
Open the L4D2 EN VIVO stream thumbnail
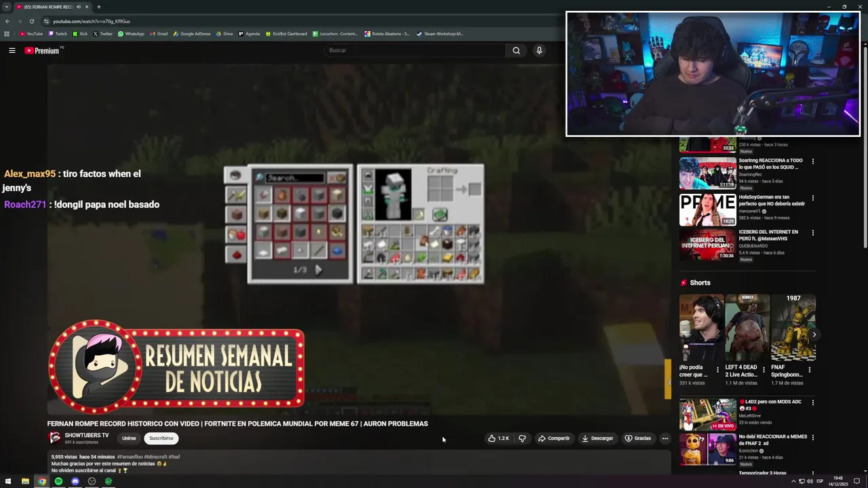(707, 415)
